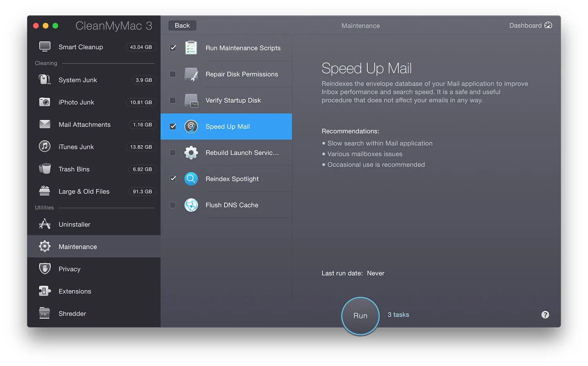
Task: Go to iPhoto Junk section
Action: point(94,102)
